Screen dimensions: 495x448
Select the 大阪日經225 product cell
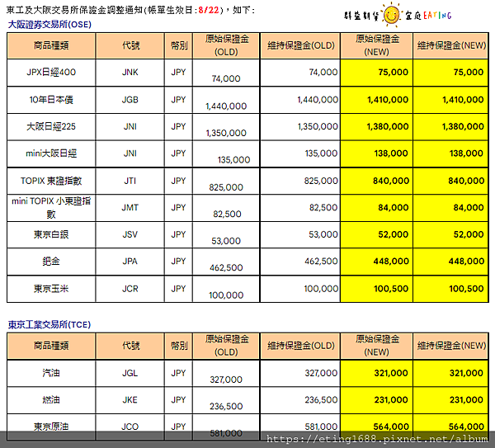(51, 126)
